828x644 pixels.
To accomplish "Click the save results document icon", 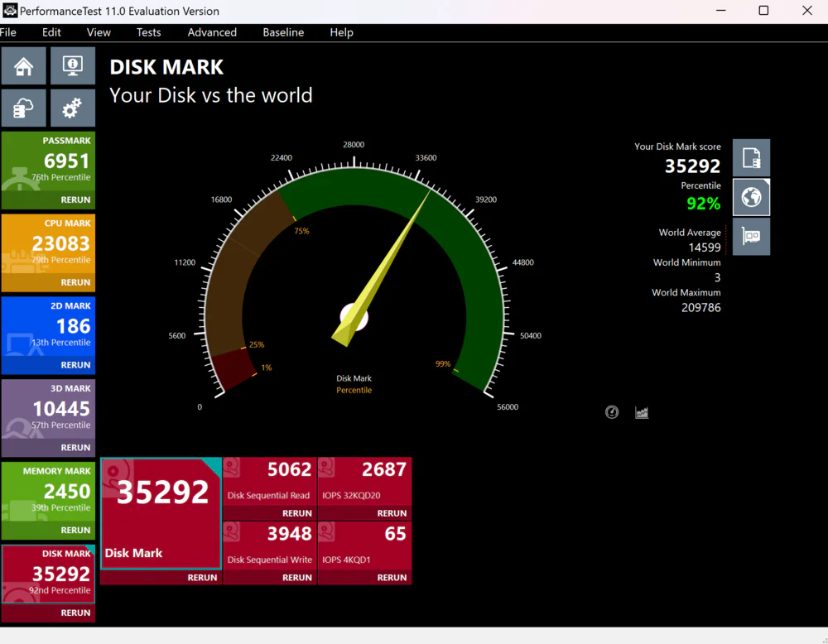I will [x=751, y=158].
